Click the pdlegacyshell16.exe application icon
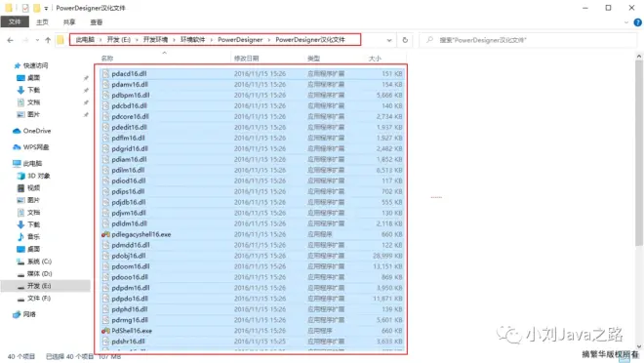 coord(105,234)
